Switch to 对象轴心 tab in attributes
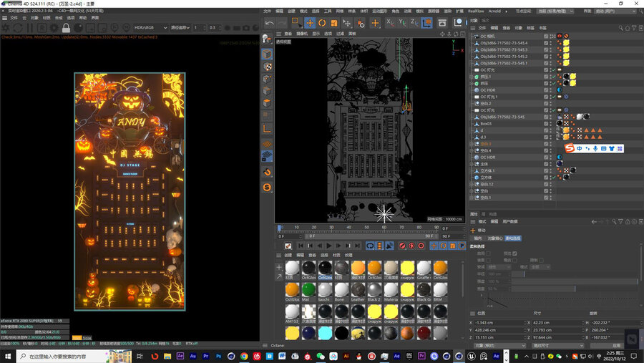Image resolution: width=644 pixels, height=363 pixels. click(495, 238)
